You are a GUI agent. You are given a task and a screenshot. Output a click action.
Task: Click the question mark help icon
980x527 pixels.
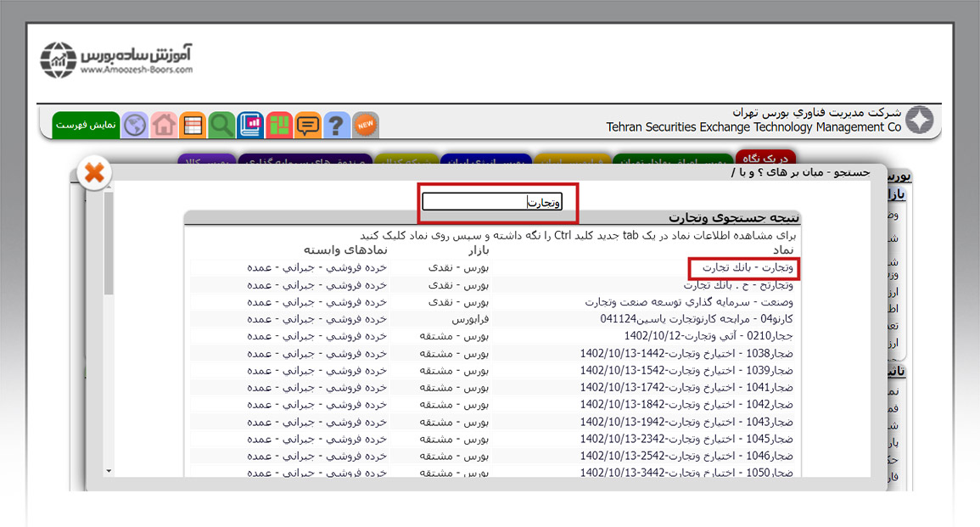(337, 126)
